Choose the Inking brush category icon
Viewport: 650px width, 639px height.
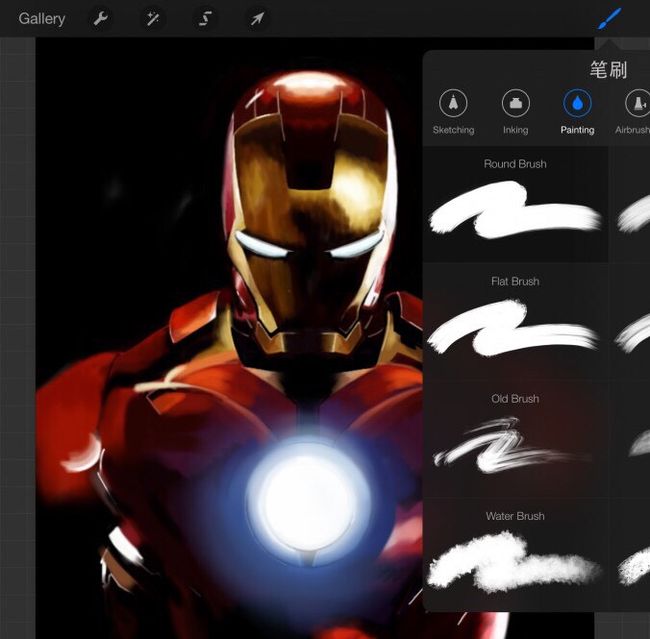click(516, 103)
